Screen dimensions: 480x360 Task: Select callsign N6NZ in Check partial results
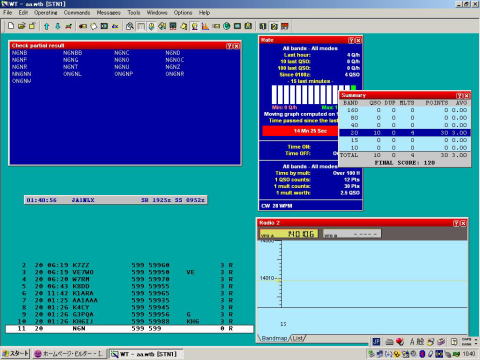173,67
